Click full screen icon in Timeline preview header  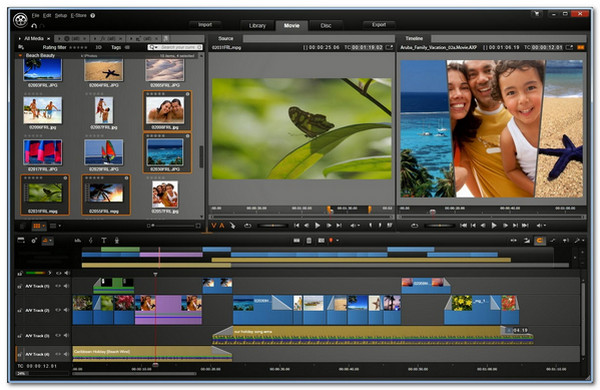(x=569, y=47)
